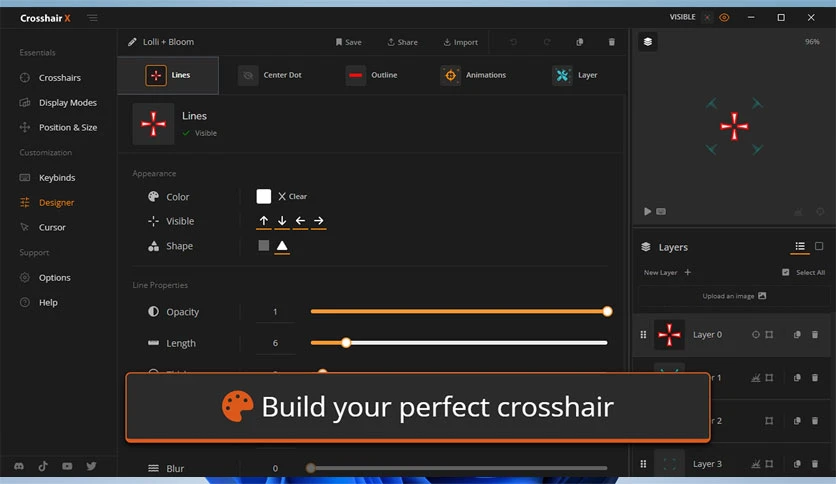Go to Display Modes in the sidebar
Viewport: 836px width, 484px height.
tap(67, 102)
